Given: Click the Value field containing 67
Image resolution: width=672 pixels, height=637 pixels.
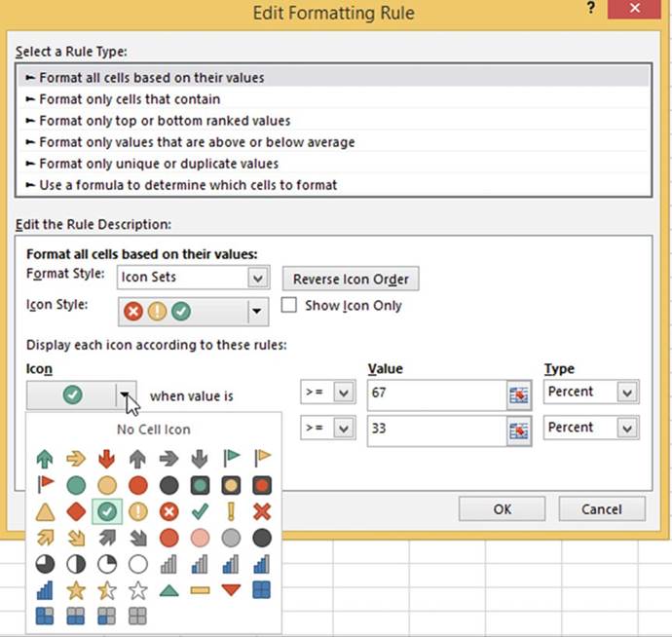Looking at the screenshot, I should [434, 393].
